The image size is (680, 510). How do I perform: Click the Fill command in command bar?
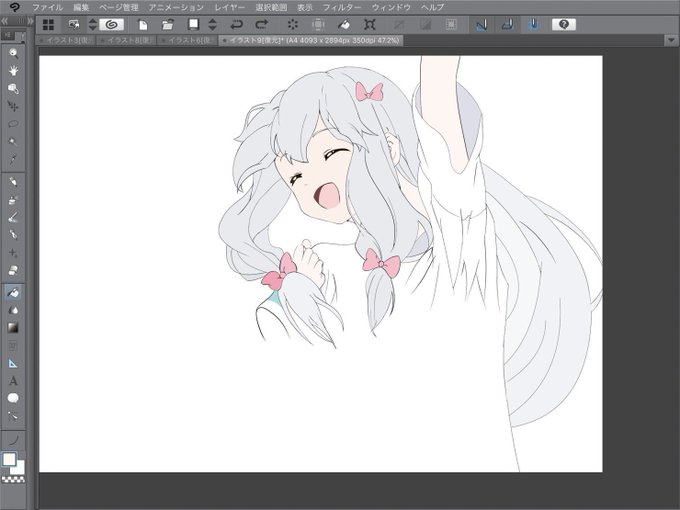[x=344, y=25]
